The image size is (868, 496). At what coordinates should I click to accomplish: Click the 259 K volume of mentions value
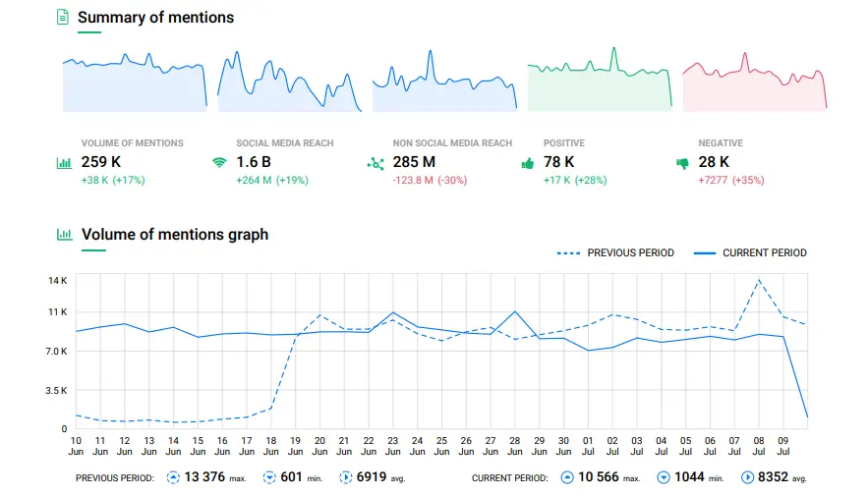(x=100, y=162)
